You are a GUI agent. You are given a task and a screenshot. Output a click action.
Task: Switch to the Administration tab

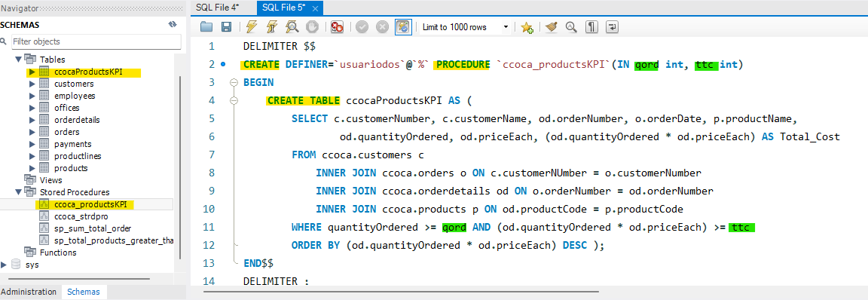click(x=29, y=292)
